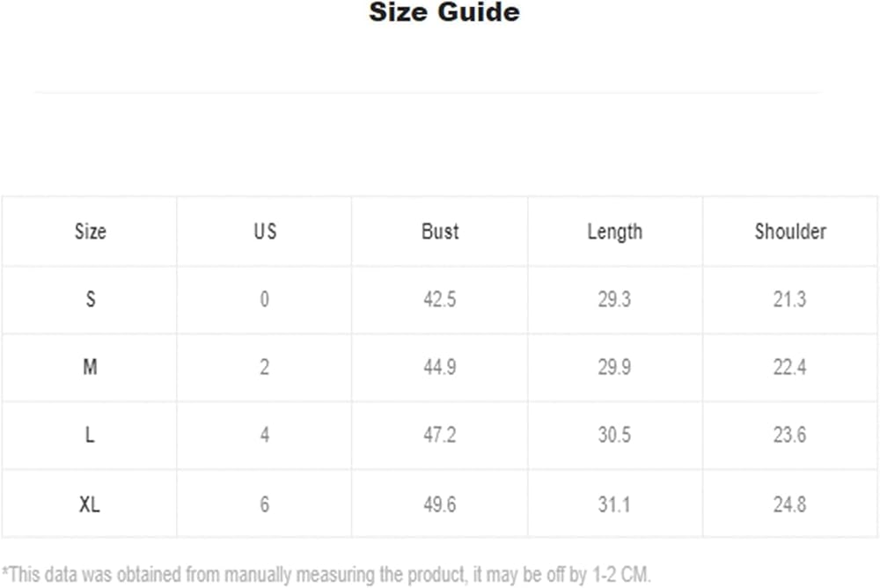Select the M size row label
The width and height of the screenshot is (880, 588).
90,367
